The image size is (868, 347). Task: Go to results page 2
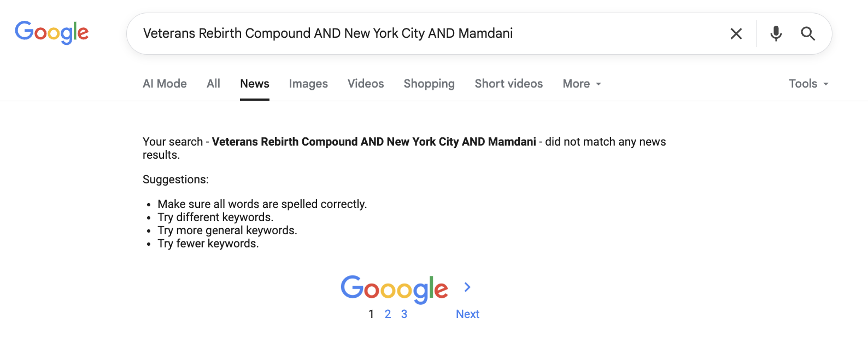388,314
